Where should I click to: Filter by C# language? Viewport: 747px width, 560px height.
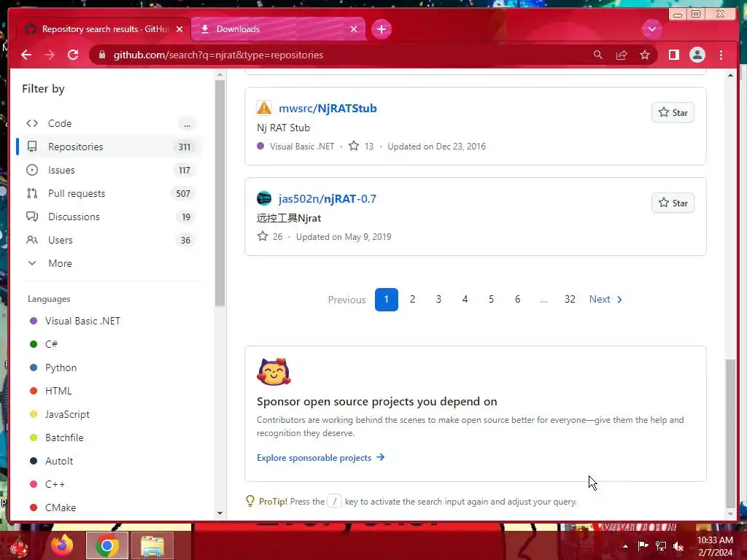coord(51,344)
